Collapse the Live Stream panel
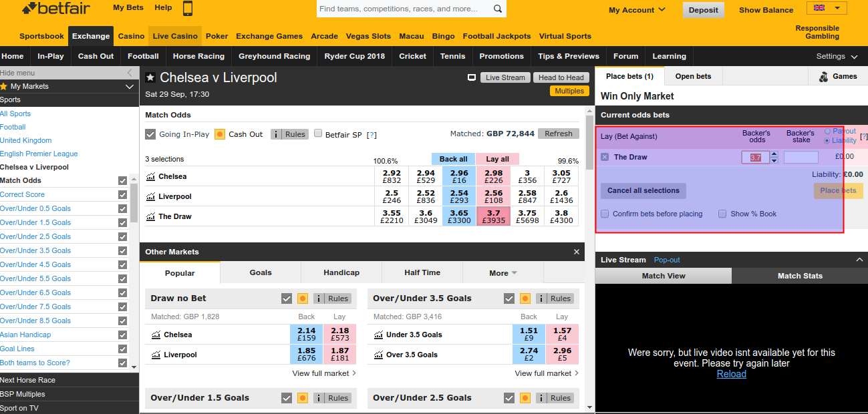This screenshot has width=868, height=414. (x=859, y=260)
